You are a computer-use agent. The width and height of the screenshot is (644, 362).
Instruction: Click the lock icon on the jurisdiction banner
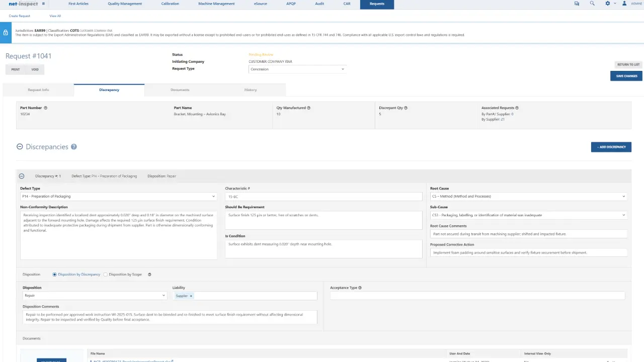tap(5, 32)
